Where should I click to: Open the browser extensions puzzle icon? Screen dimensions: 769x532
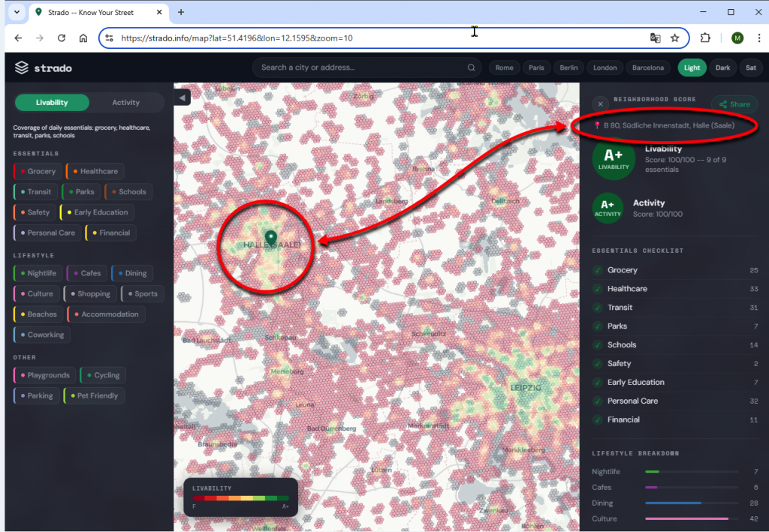pos(705,38)
